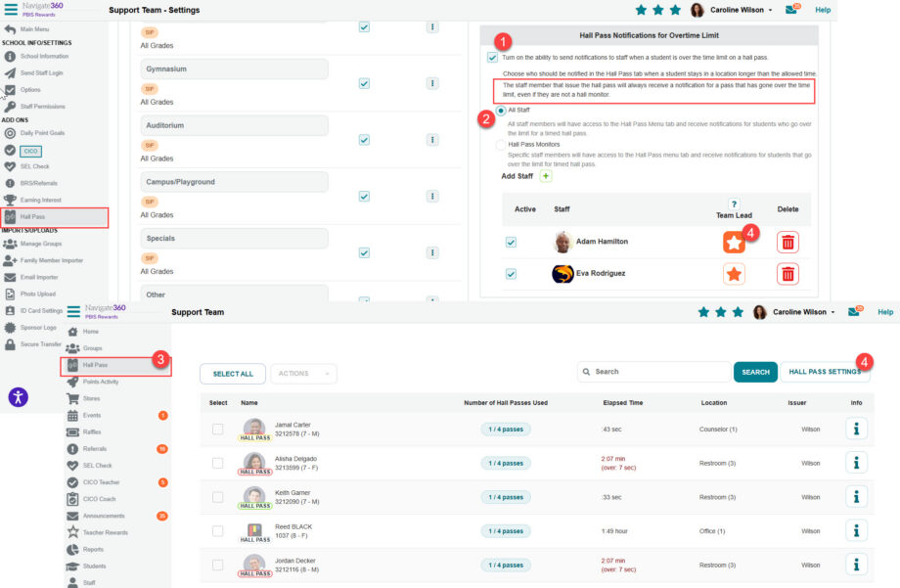The width and height of the screenshot is (900, 588).
Task: Uncheck the overtime notifications checkbox
Action: click(492, 58)
